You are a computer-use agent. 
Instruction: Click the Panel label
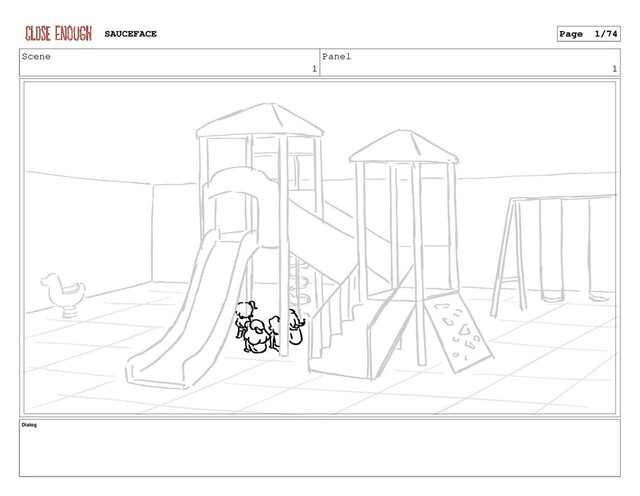[x=336, y=56]
